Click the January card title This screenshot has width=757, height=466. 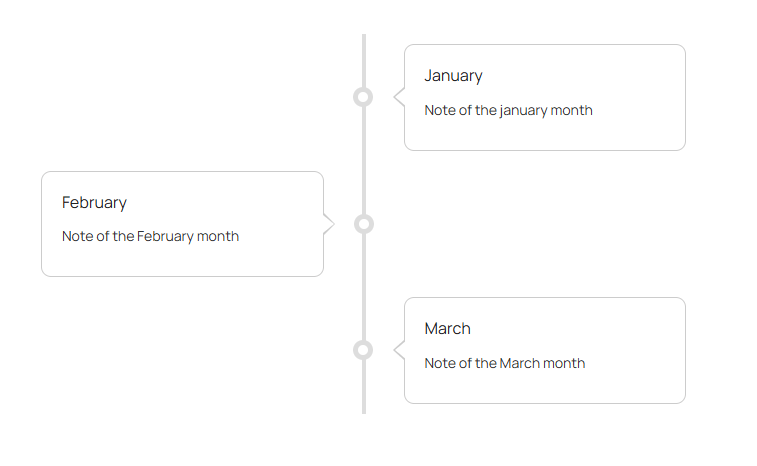pyautogui.click(x=453, y=76)
